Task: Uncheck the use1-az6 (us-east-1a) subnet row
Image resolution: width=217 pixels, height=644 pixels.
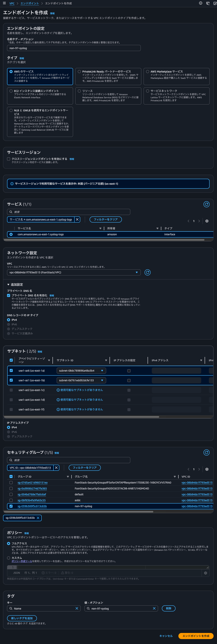Action: coord(11,370)
